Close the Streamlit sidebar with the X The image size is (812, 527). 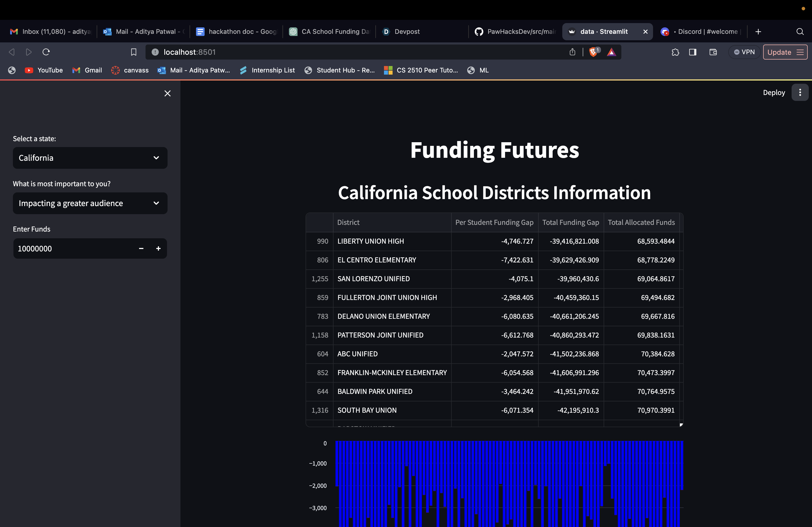(x=167, y=93)
